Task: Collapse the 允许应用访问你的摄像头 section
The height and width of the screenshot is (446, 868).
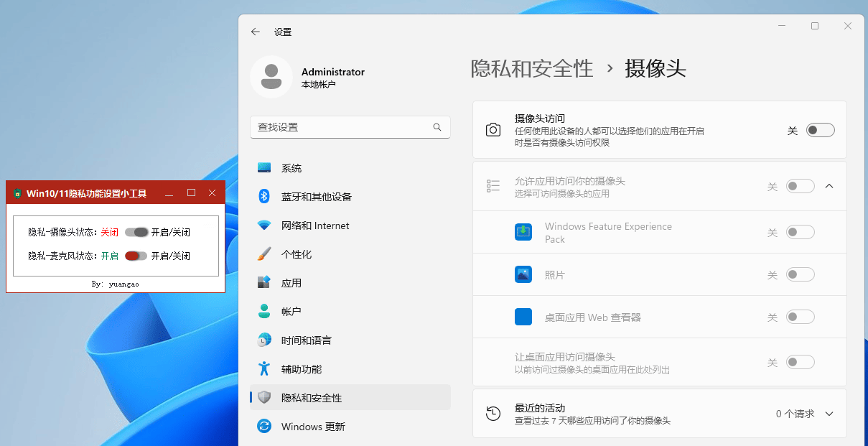Action: click(x=829, y=185)
